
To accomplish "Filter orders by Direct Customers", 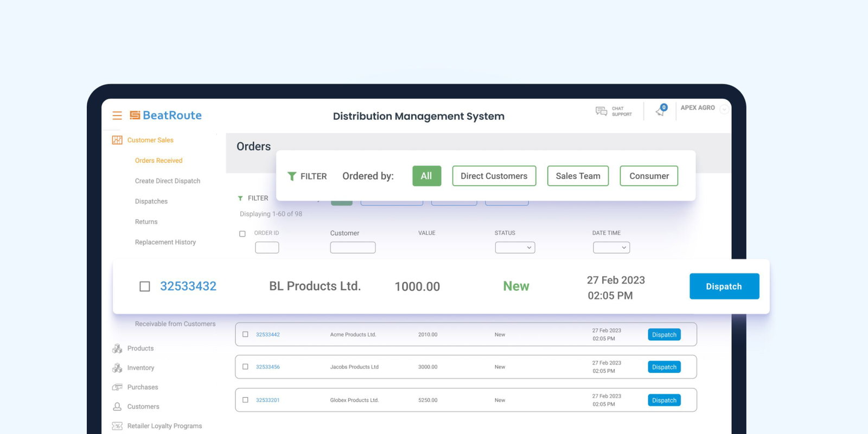I will [x=494, y=176].
